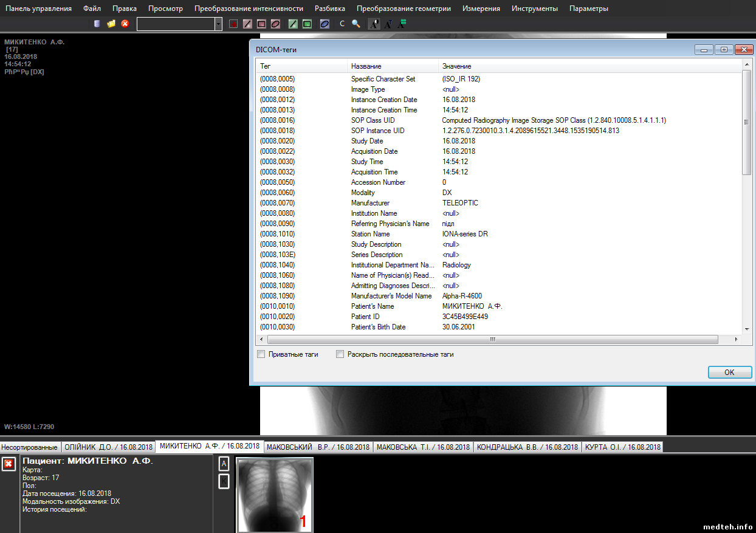This screenshot has width=756, height=533.
Task: Select the blue ellipse tool
Action: click(325, 24)
